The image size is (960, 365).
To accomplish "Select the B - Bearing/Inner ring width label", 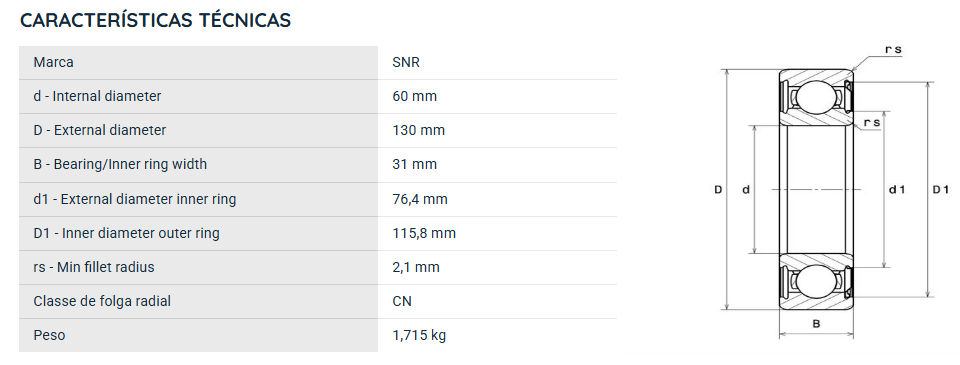I will point(120,164).
